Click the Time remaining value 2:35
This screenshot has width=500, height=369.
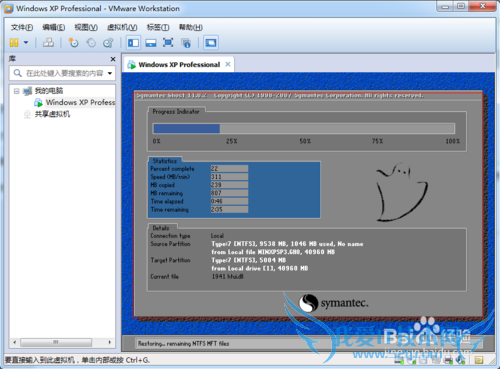coord(229,210)
